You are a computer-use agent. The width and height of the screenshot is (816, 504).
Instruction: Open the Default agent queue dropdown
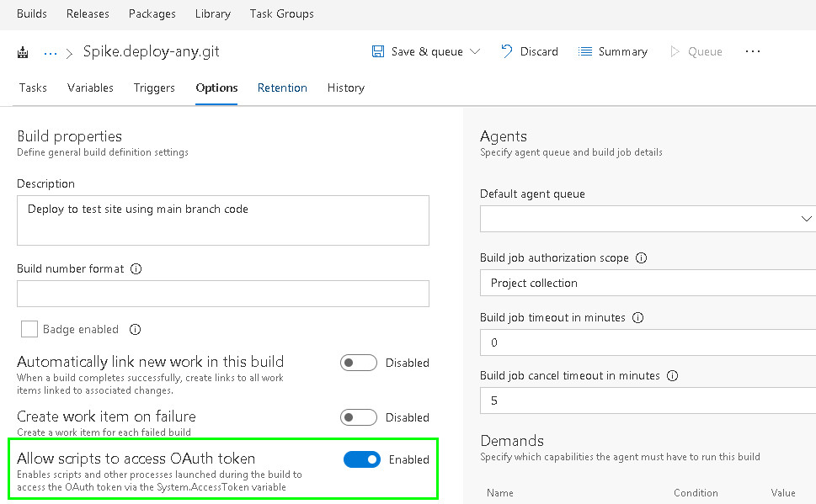[807, 219]
